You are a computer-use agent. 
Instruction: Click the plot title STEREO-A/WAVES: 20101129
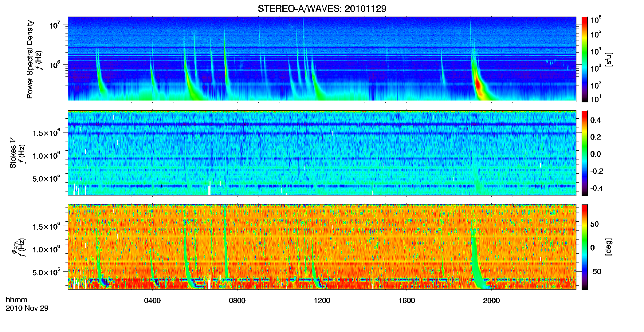click(x=322, y=9)
